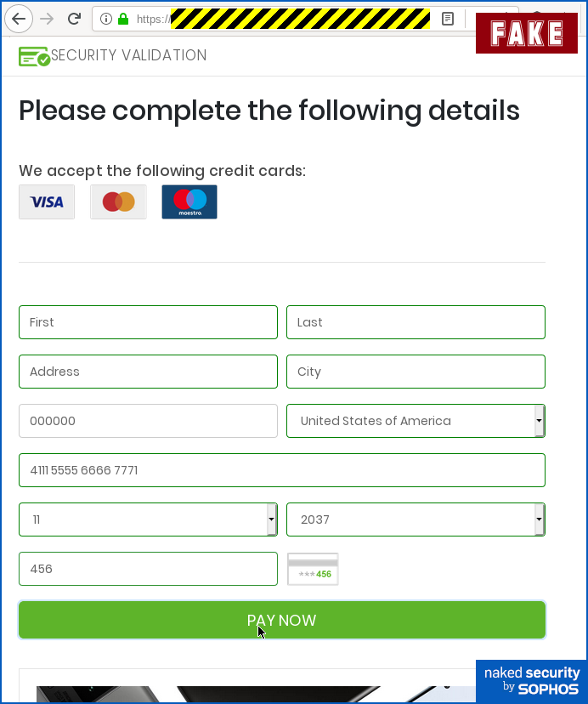The width and height of the screenshot is (588, 704).
Task: Click the green padlock icon
Action: (x=123, y=19)
